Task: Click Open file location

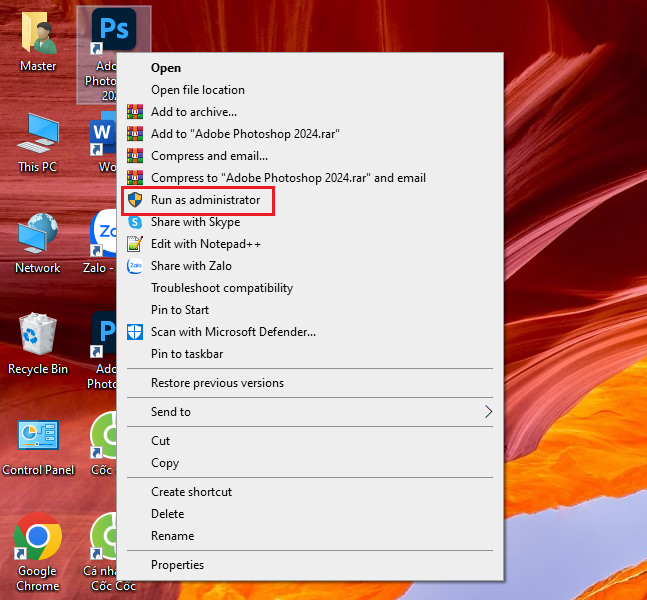Action: pos(197,90)
